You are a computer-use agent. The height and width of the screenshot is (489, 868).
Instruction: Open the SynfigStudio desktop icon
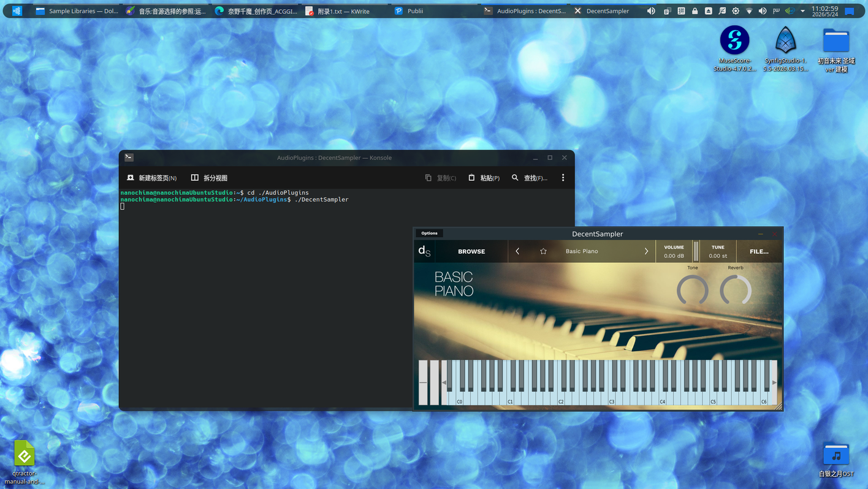[786, 49]
